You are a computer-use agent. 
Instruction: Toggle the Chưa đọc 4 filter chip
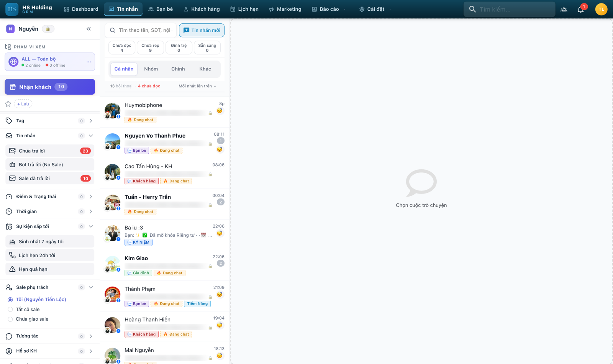tap(122, 48)
